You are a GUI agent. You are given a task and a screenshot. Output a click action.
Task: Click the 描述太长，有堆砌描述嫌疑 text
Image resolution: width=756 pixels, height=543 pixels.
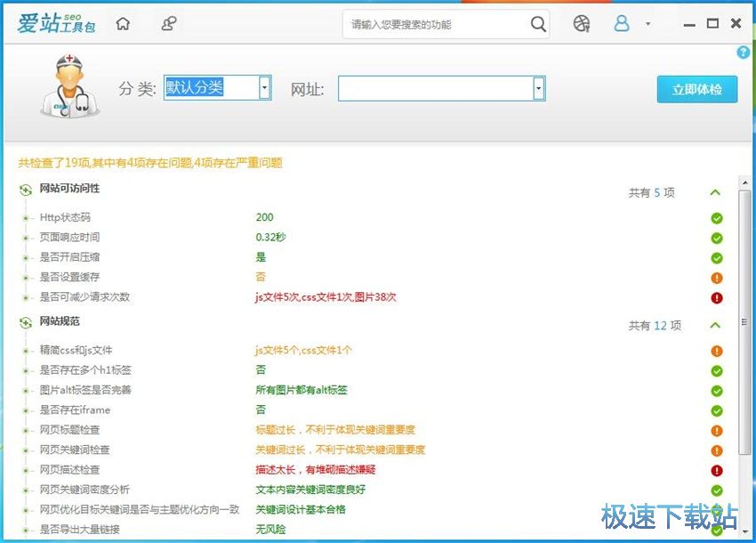pos(316,470)
